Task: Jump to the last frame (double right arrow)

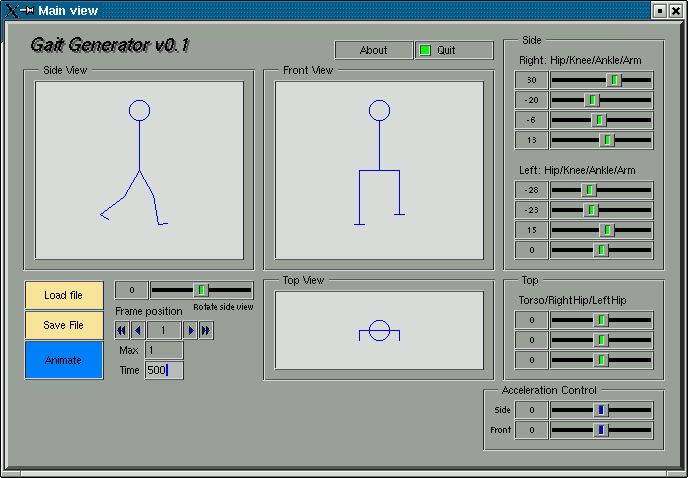Action: click(206, 330)
